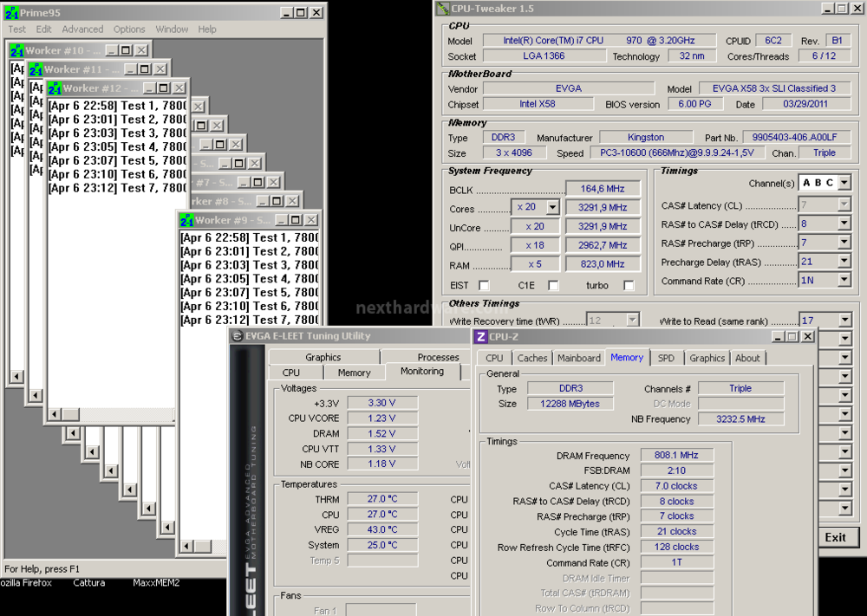Image resolution: width=867 pixels, height=616 pixels.
Task: Click the Worker #9 window icon
Action: point(186,220)
